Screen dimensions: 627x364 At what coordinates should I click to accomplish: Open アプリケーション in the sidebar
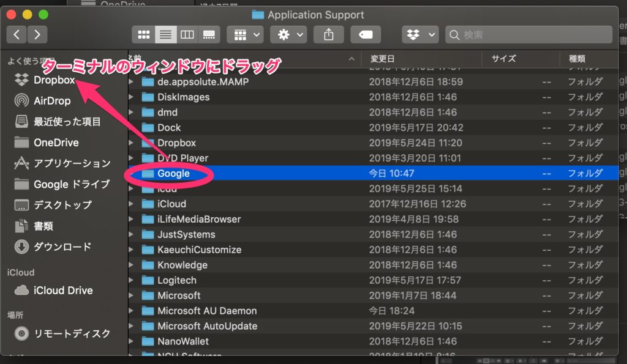62,163
